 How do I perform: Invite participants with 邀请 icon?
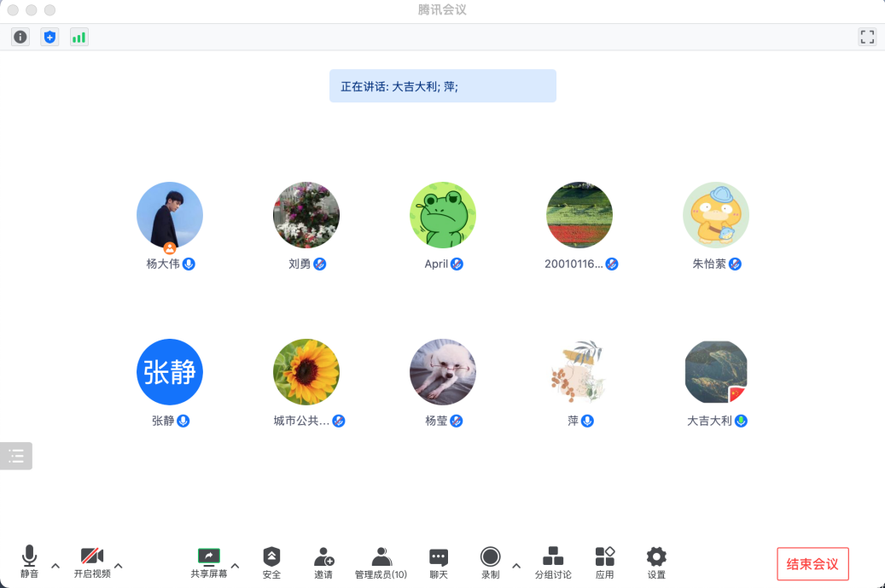[323, 562]
